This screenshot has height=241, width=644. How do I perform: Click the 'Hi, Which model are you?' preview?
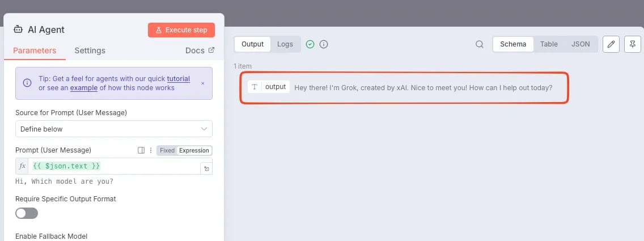[65, 181]
